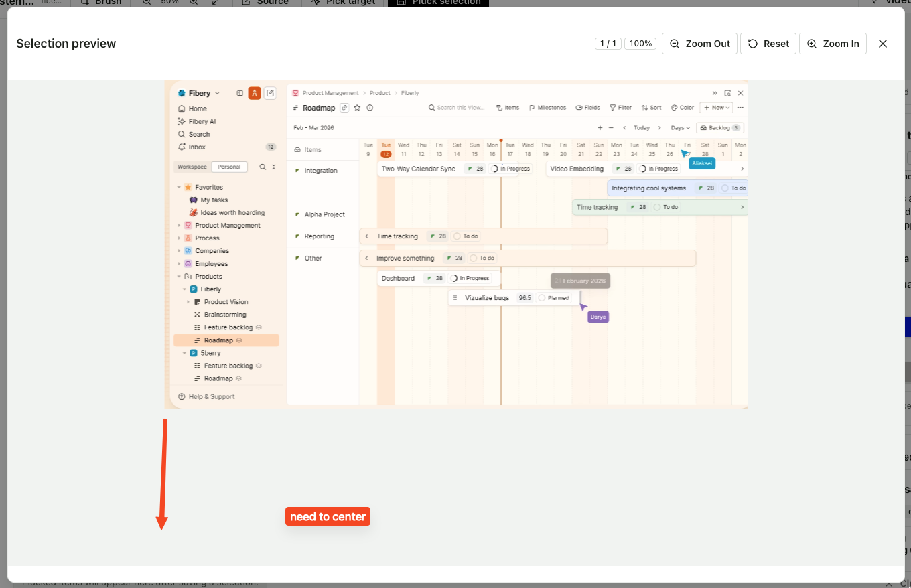
Task: Go to previous period arrow before Today
Action: 625,127
